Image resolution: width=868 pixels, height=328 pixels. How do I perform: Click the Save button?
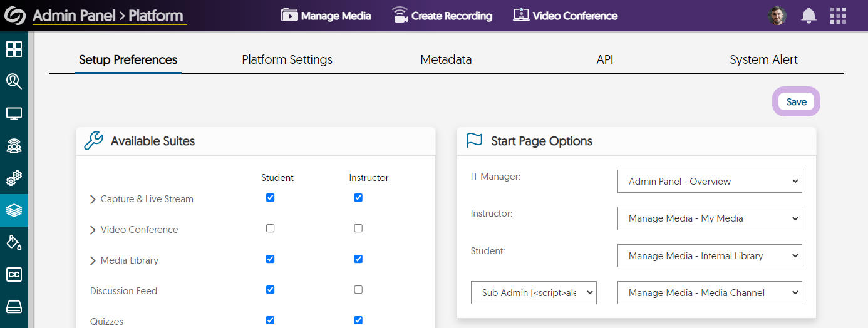tap(797, 102)
